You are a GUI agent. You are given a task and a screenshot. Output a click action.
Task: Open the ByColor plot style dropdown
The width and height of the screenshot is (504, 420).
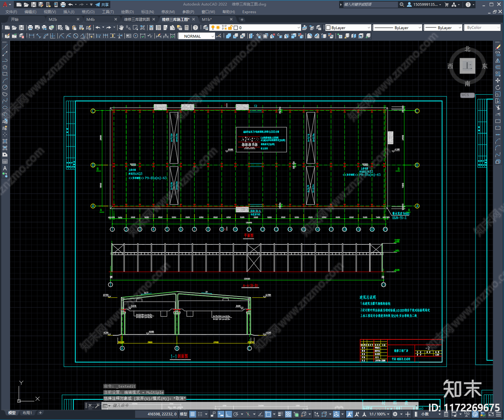point(482,28)
